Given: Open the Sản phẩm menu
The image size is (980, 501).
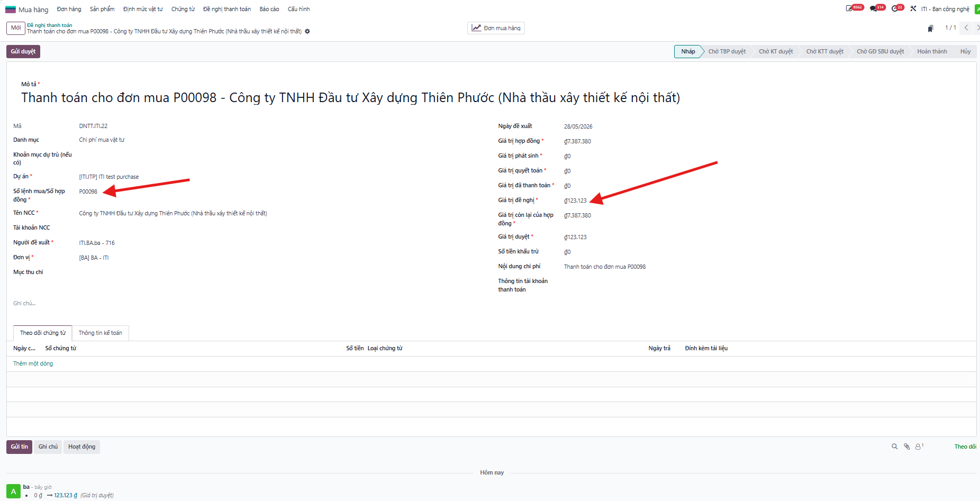Looking at the screenshot, I should [x=102, y=9].
